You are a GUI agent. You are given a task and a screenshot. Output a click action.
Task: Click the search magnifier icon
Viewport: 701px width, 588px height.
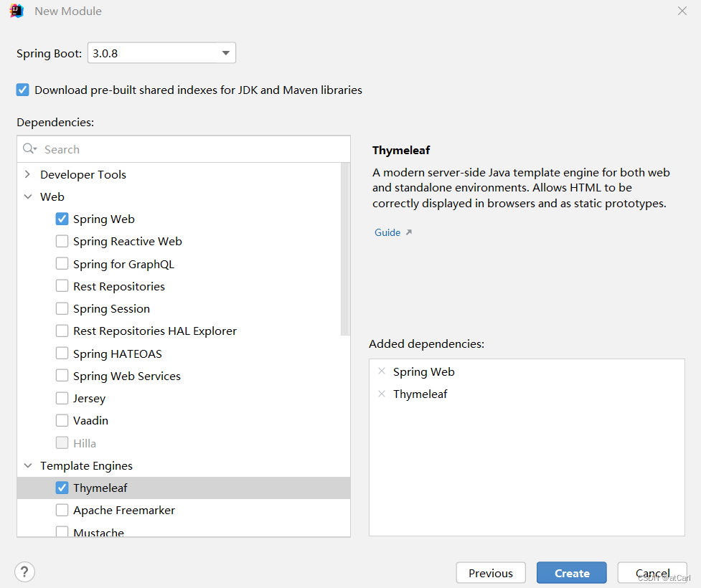(x=29, y=148)
